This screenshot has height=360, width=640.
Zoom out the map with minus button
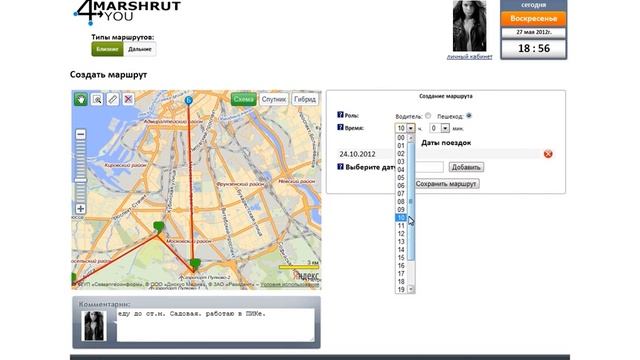(80, 134)
